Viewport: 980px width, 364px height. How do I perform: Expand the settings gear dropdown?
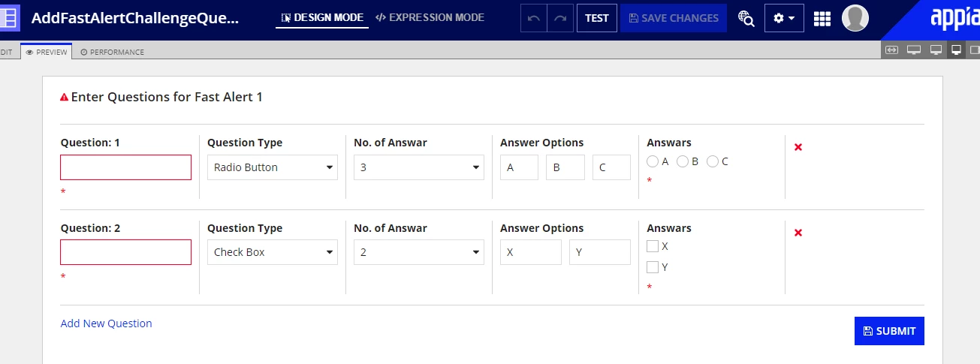coord(784,18)
